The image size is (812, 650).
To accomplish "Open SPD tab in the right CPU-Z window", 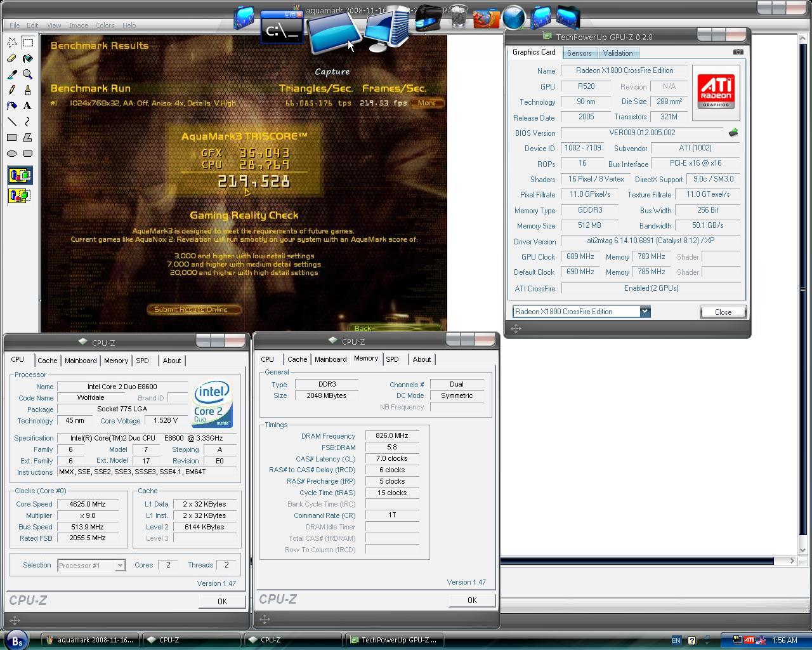I will [392, 359].
